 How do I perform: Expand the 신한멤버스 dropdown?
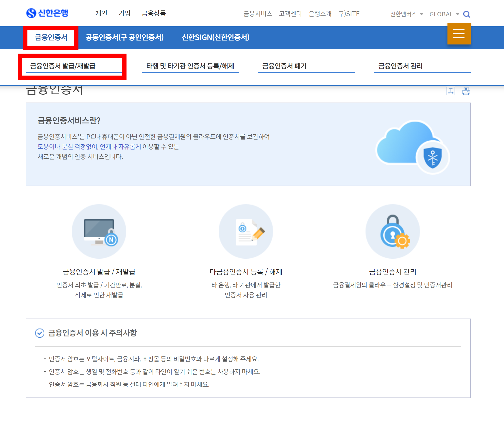click(x=406, y=14)
